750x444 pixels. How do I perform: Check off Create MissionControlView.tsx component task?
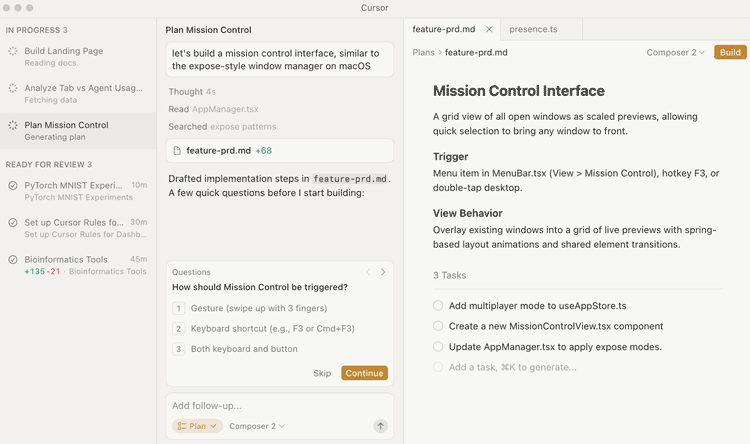[438, 326]
